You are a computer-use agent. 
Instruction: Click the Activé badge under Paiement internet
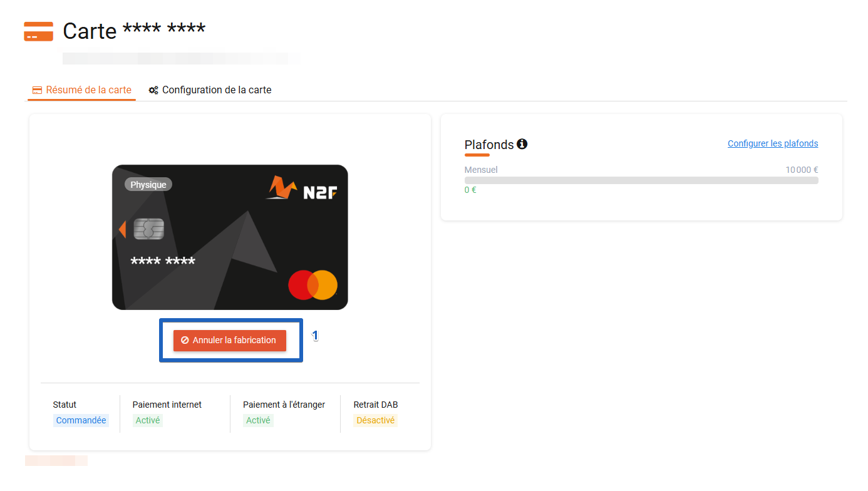[148, 420]
